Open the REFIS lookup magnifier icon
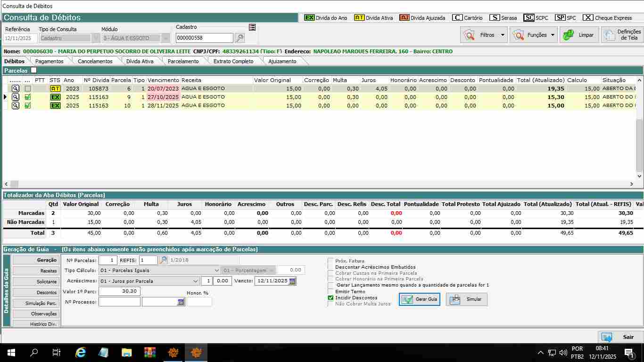The width and height of the screenshot is (644, 362). (x=163, y=260)
